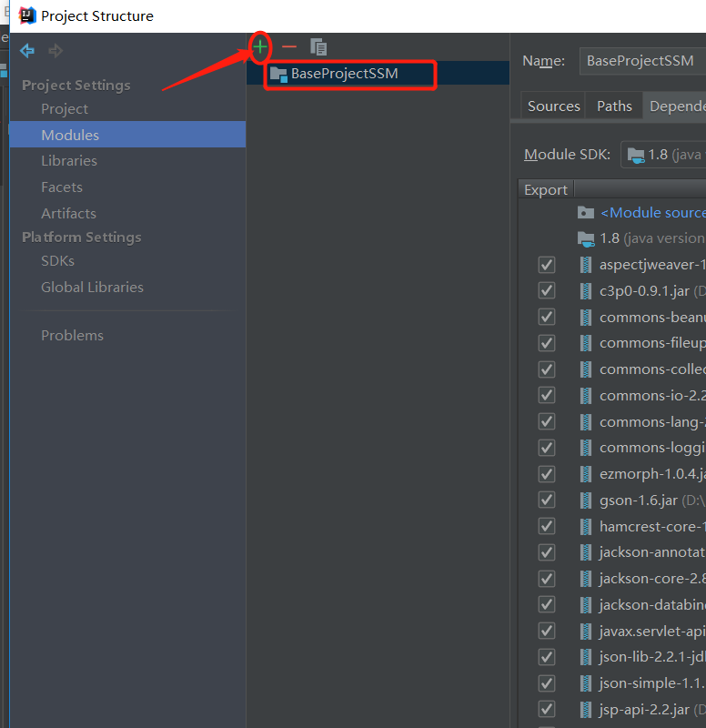Click the jsp-api-2.2.jar library icon
This screenshot has width=706, height=728.
click(586, 710)
